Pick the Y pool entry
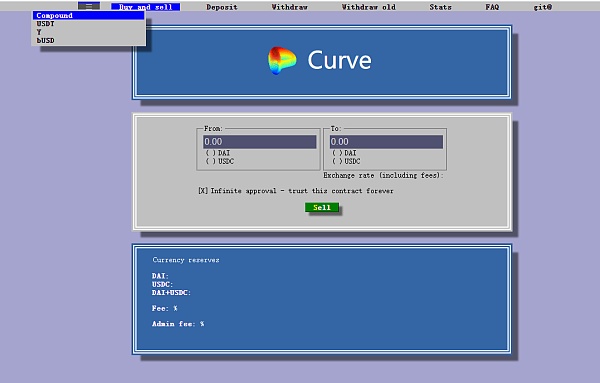The image size is (600, 383). [88, 32]
